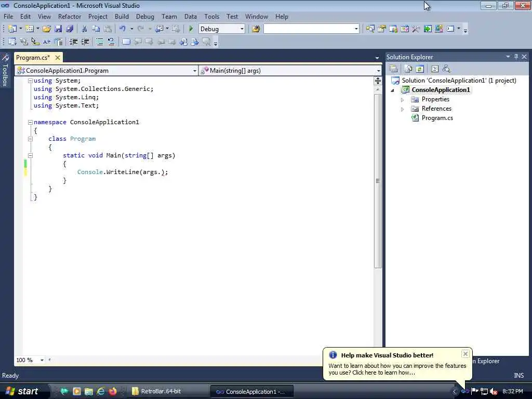Image resolution: width=532 pixels, height=399 pixels.
Task: Save Program.cs with the floppy disk icon
Action: click(x=58, y=29)
